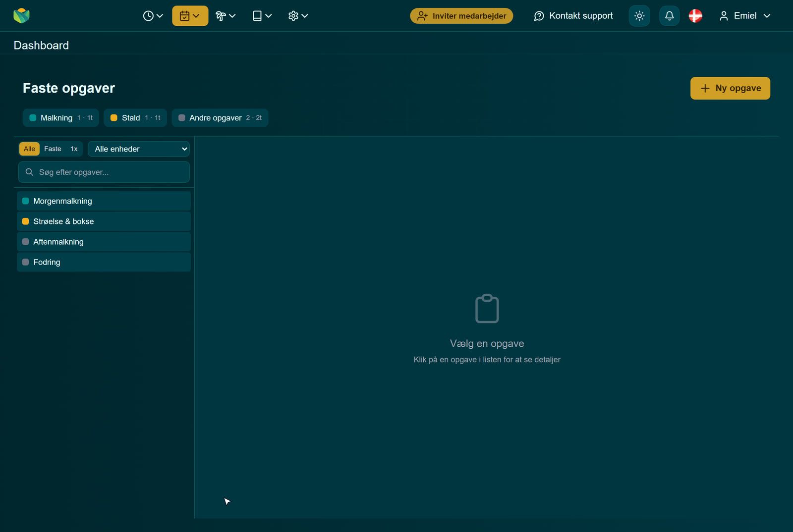Filter by Malkning category chip
Screen dimensions: 793x532
61,118
